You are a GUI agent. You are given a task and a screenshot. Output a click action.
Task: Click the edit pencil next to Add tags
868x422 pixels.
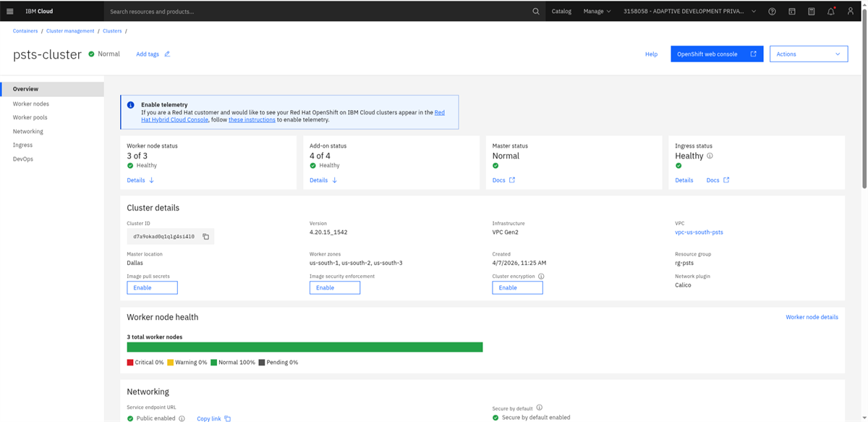(x=167, y=54)
